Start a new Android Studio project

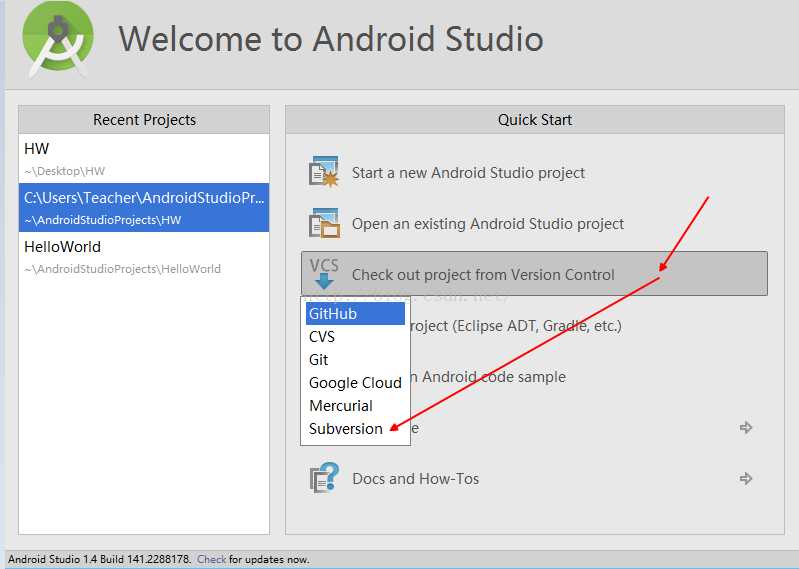(468, 173)
